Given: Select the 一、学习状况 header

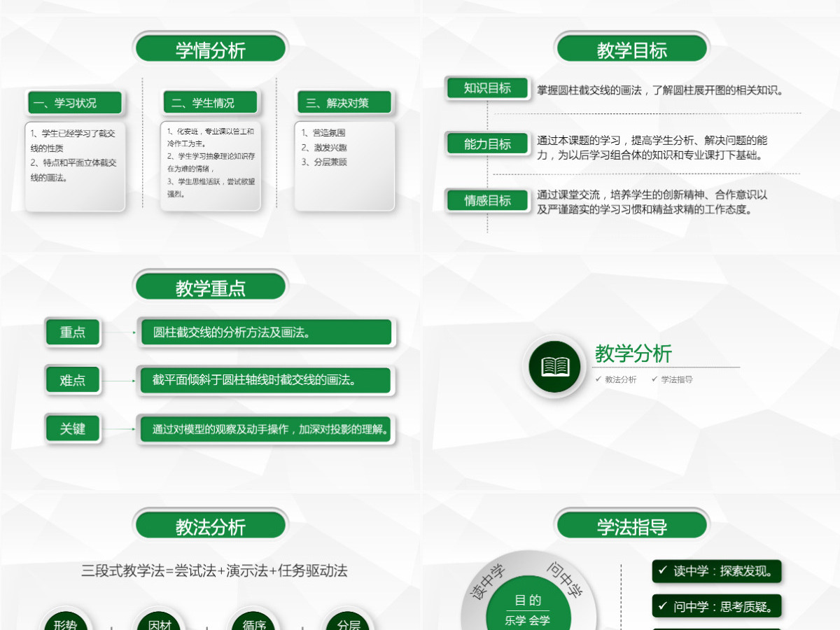Looking at the screenshot, I should click(x=75, y=103).
